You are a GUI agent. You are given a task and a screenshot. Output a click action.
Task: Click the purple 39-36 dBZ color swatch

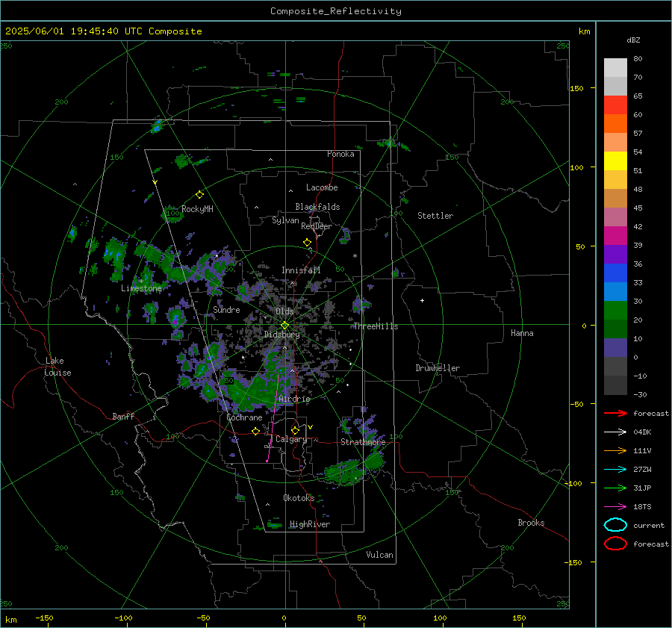615,254
